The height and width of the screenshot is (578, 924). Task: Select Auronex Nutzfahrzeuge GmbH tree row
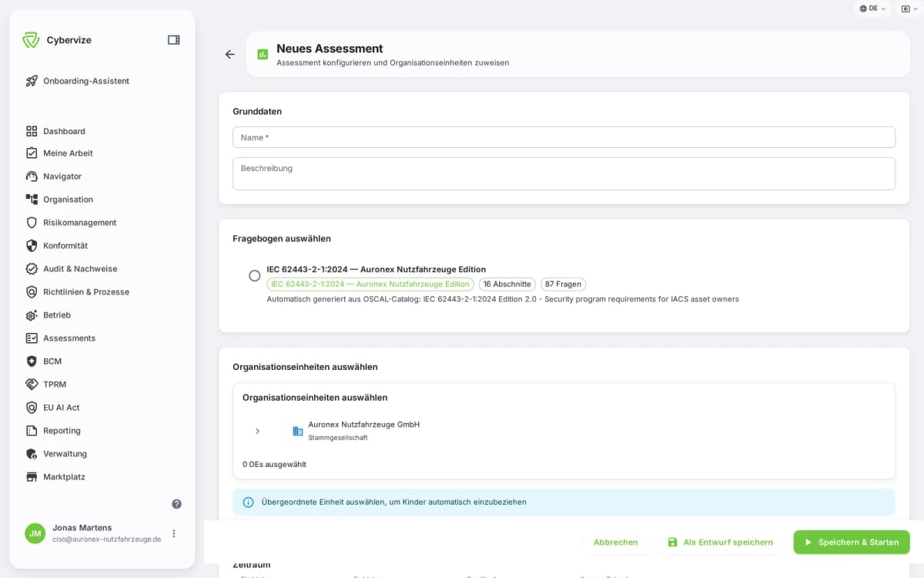(564, 431)
